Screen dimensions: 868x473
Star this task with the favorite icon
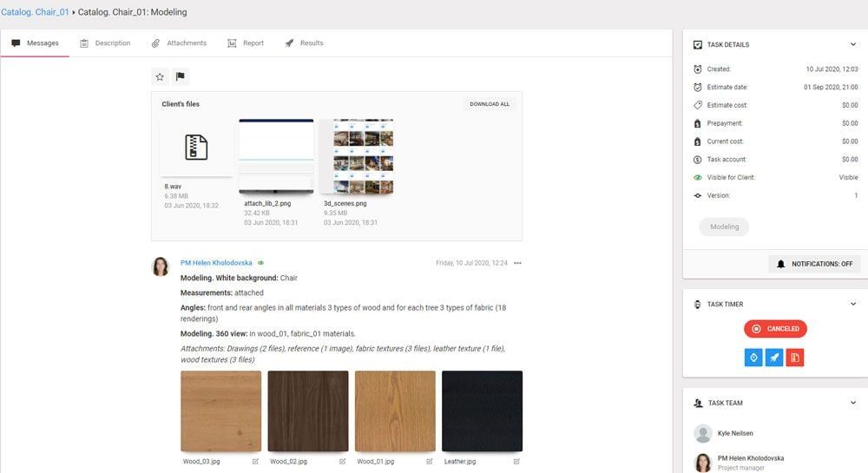160,77
